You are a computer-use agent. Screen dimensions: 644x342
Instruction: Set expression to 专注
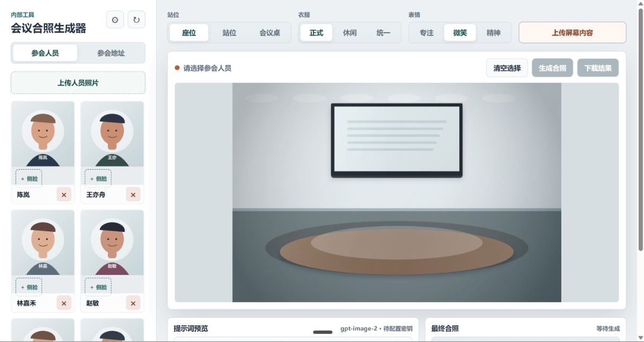click(x=427, y=33)
